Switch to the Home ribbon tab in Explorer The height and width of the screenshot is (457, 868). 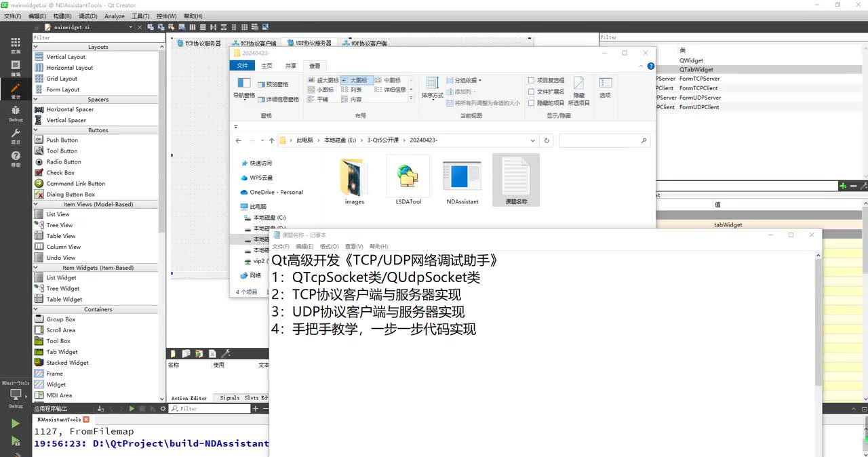(267, 66)
